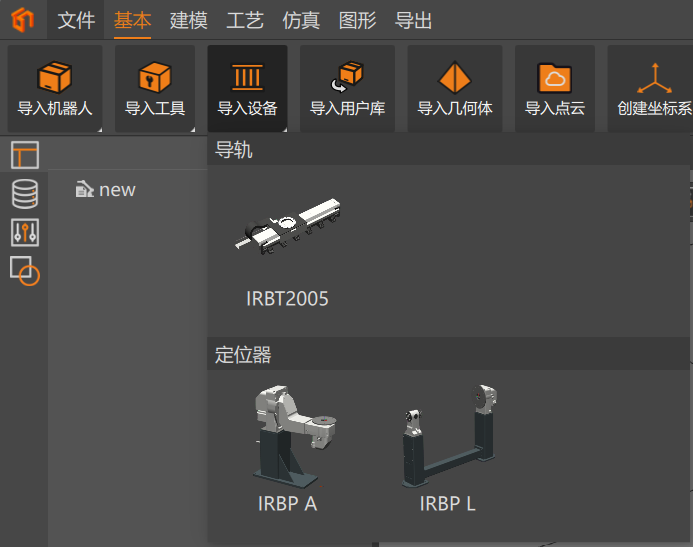Viewport: 693px width, 547px height.
Task: Click the 导入几何体 diamond icon
Action: [x=455, y=77]
